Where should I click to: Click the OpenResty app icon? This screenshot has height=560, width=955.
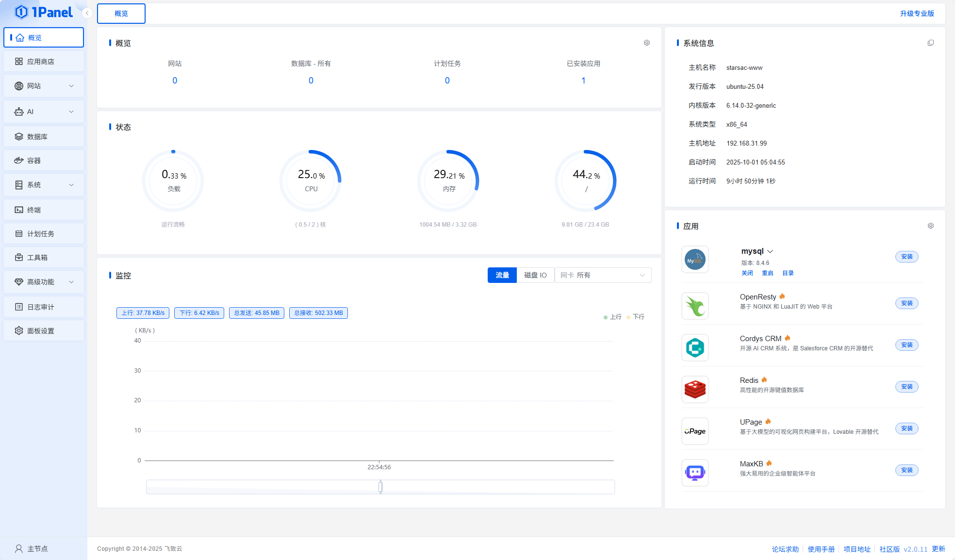695,306
